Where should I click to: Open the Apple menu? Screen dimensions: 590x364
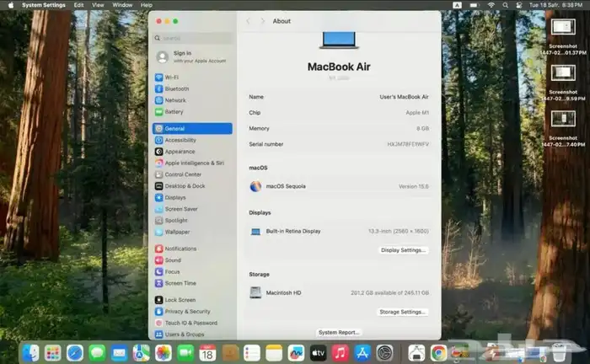(x=10, y=5)
